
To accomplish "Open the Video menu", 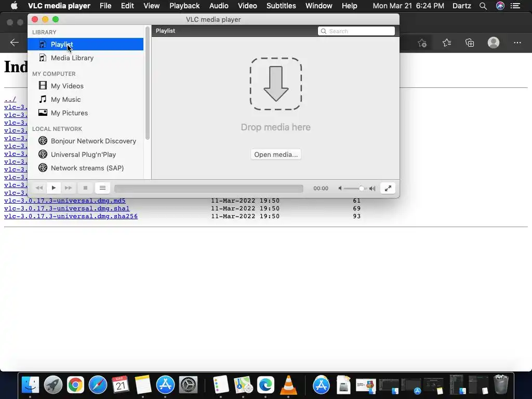I will pyautogui.click(x=247, y=6).
